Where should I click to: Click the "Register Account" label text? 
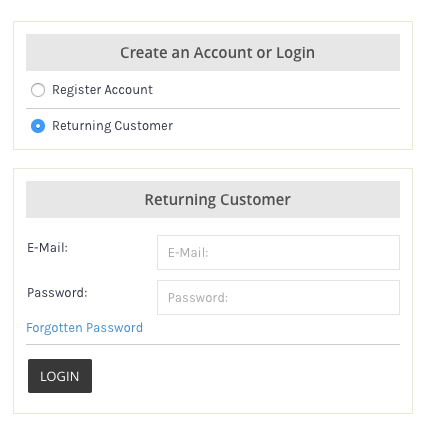(102, 90)
